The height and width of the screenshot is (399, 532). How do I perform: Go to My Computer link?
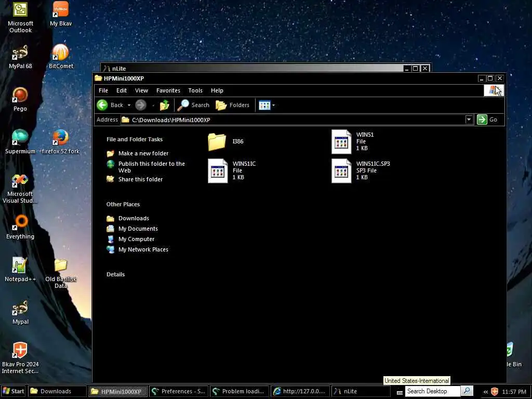coord(130,239)
